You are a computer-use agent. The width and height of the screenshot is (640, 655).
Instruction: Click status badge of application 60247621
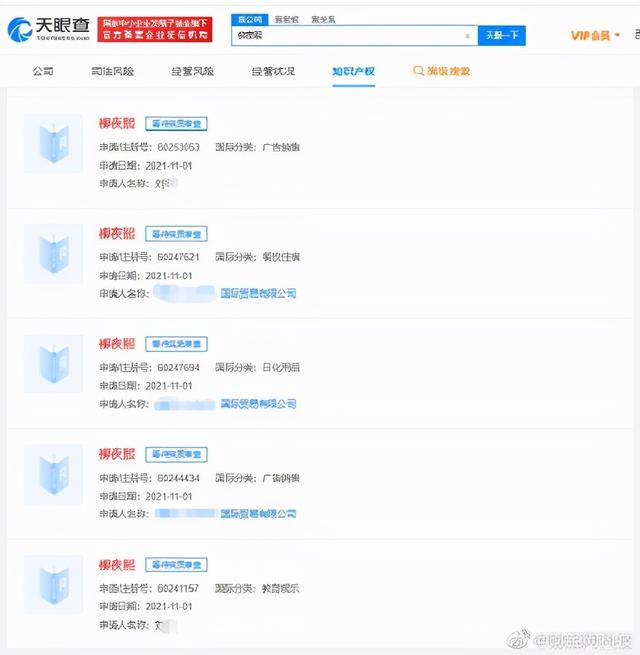click(176, 234)
